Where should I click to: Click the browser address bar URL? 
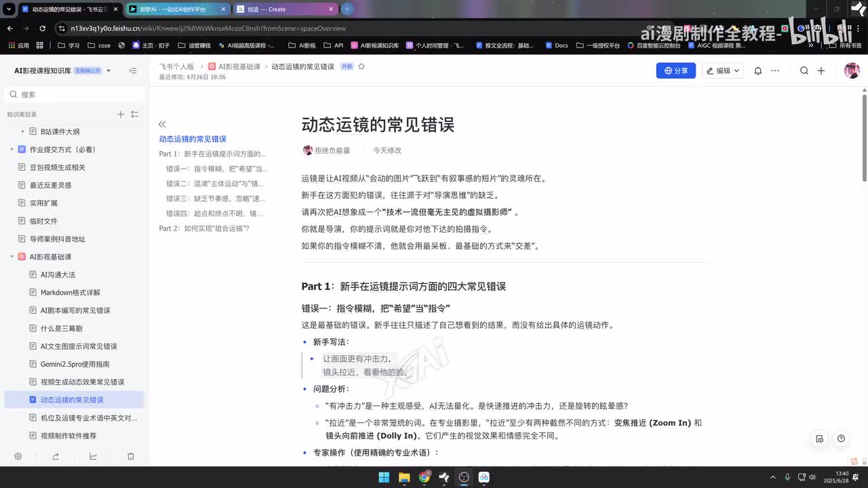210,28
